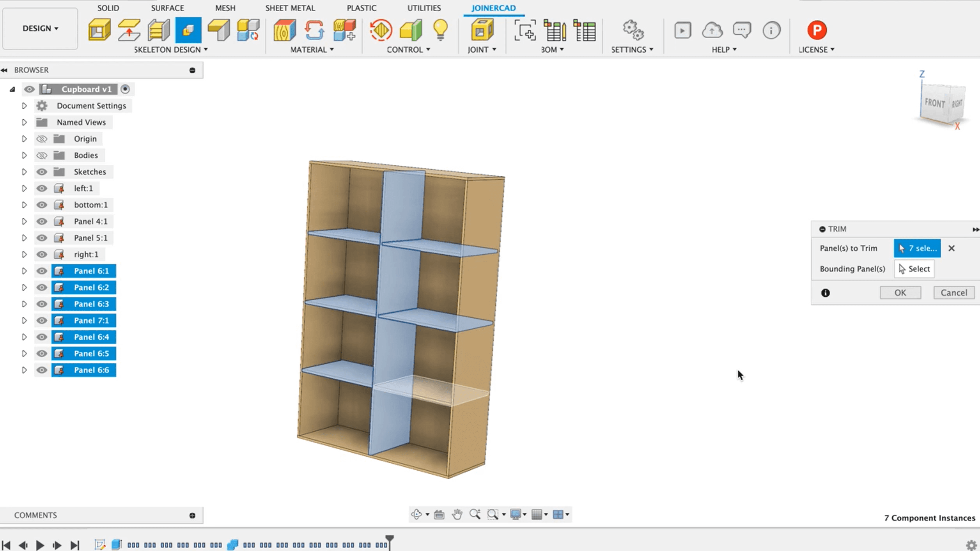This screenshot has height=551, width=980.
Task: Switch to the SHEET METAL tab
Action: [290, 8]
